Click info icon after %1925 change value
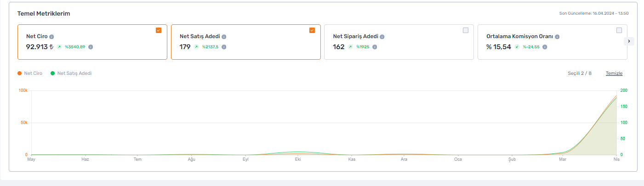 (x=374, y=47)
